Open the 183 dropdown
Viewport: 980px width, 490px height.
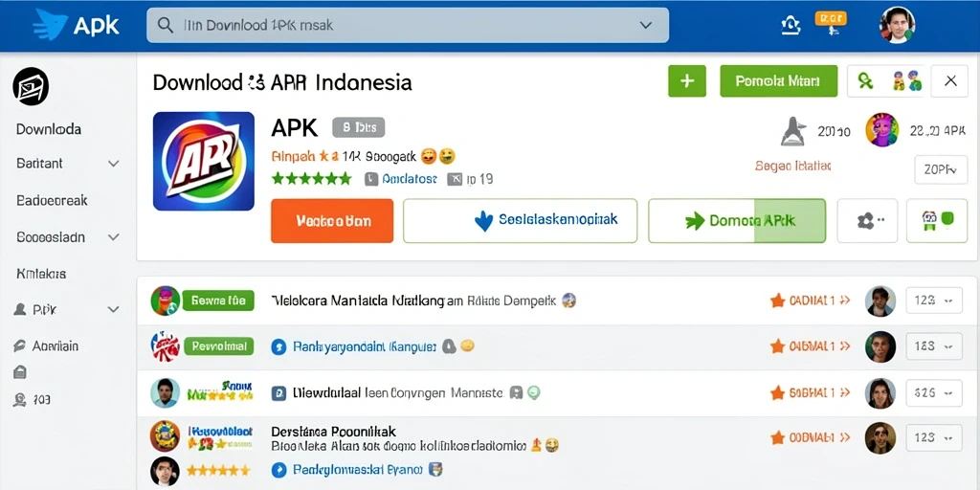pos(934,345)
